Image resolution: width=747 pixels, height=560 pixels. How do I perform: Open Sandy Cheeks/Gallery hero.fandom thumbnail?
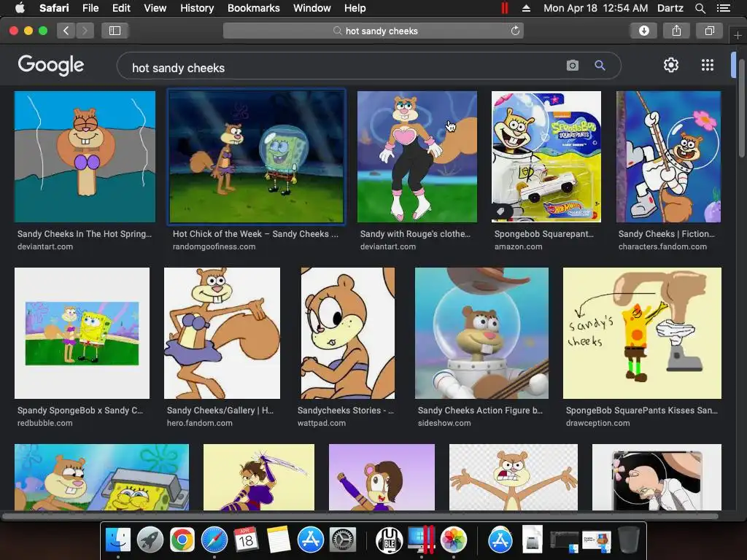click(222, 333)
